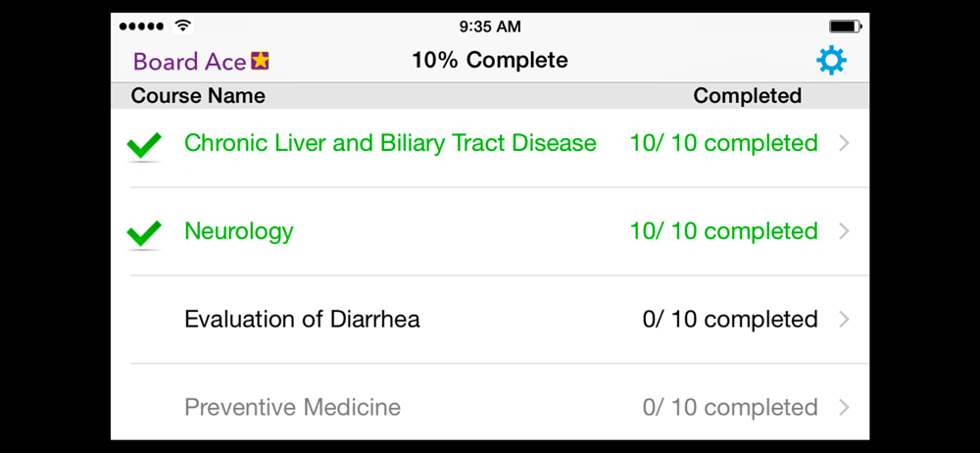Screen dimensions: 980x453
Task: Open Evaluation of Diarrhea via its chevron
Action: coord(845,320)
